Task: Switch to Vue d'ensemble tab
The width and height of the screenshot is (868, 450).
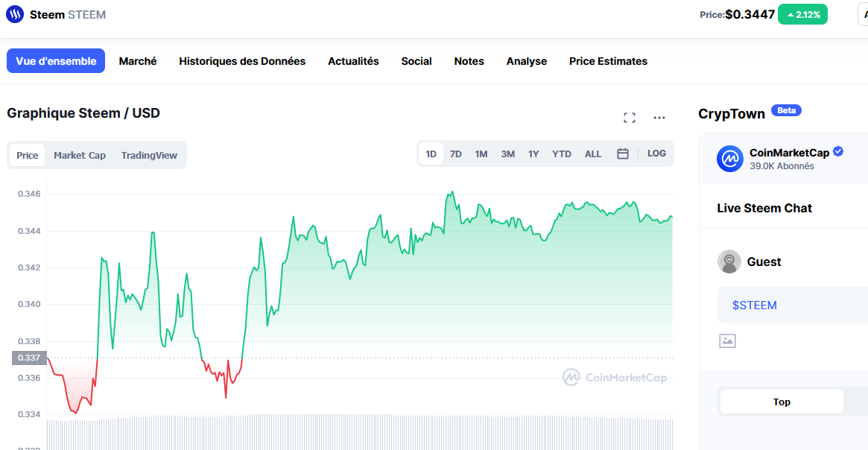Action: point(56,61)
